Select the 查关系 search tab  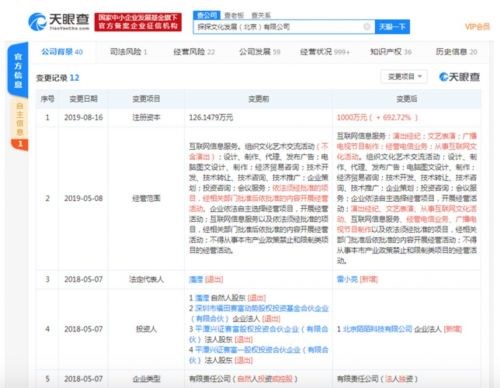point(261,15)
